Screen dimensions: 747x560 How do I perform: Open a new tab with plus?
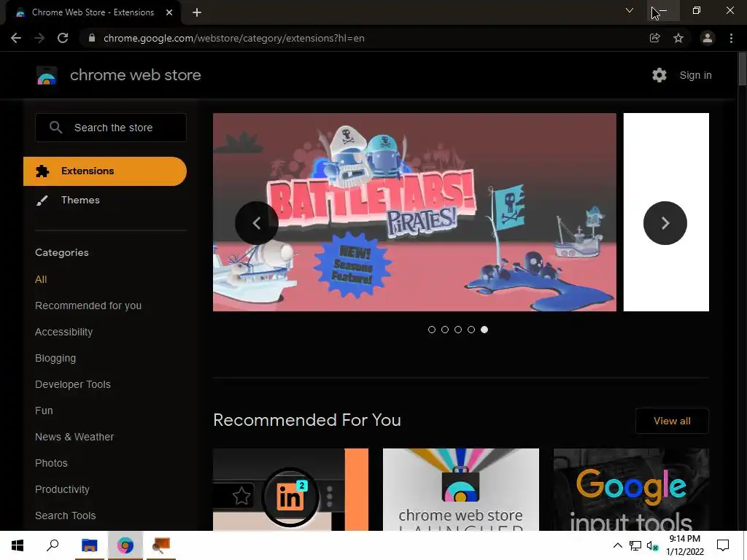(x=197, y=12)
